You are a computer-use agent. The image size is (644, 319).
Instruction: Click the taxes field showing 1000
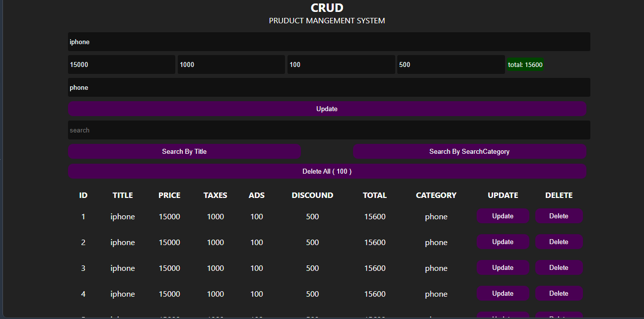pos(231,64)
